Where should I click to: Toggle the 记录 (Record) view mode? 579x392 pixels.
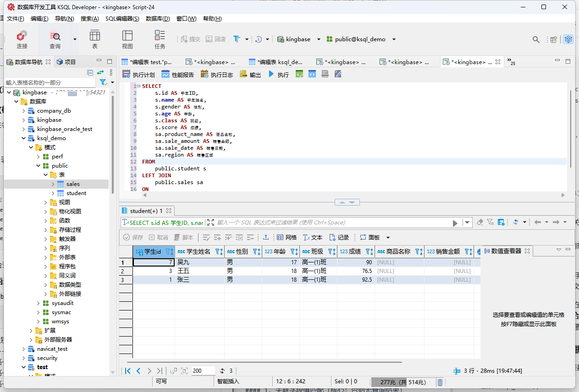click(x=339, y=237)
